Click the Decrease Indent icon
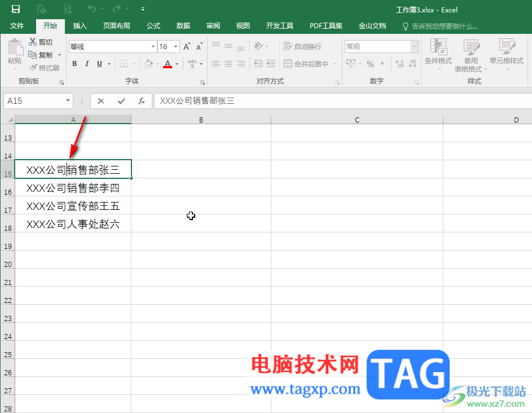The image size is (532, 413). tap(258, 63)
